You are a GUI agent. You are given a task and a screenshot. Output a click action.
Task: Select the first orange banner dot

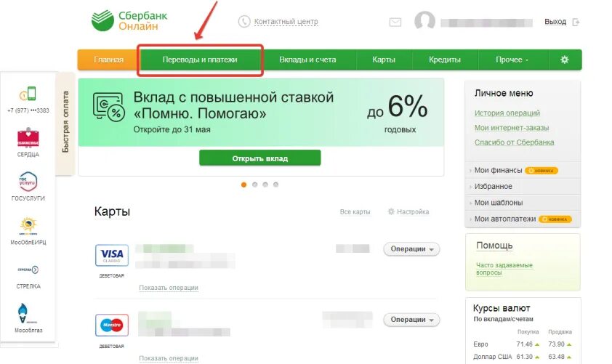click(244, 185)
